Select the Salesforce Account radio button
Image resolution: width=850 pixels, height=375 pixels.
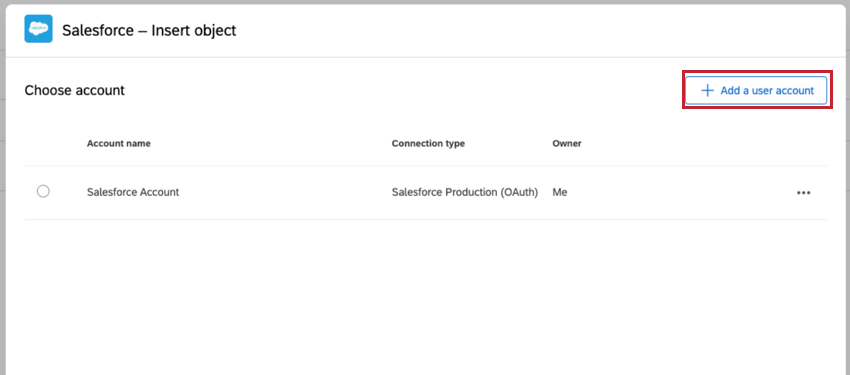pyautogui.click(x=43, y=191)
